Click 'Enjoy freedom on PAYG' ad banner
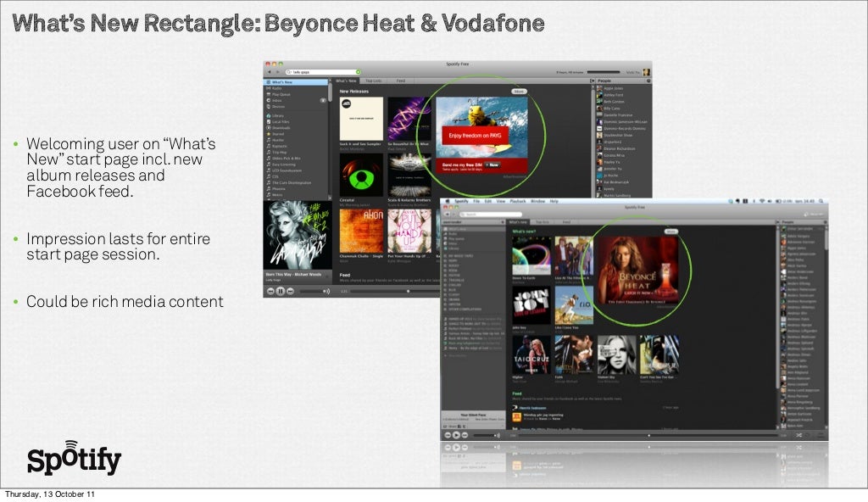 (x=475, y=135)
